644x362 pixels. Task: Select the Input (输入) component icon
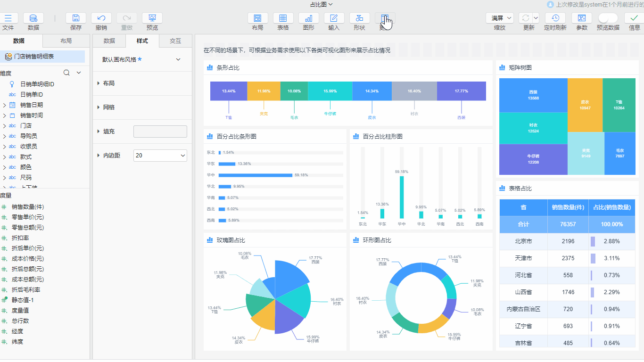(334, 18)
